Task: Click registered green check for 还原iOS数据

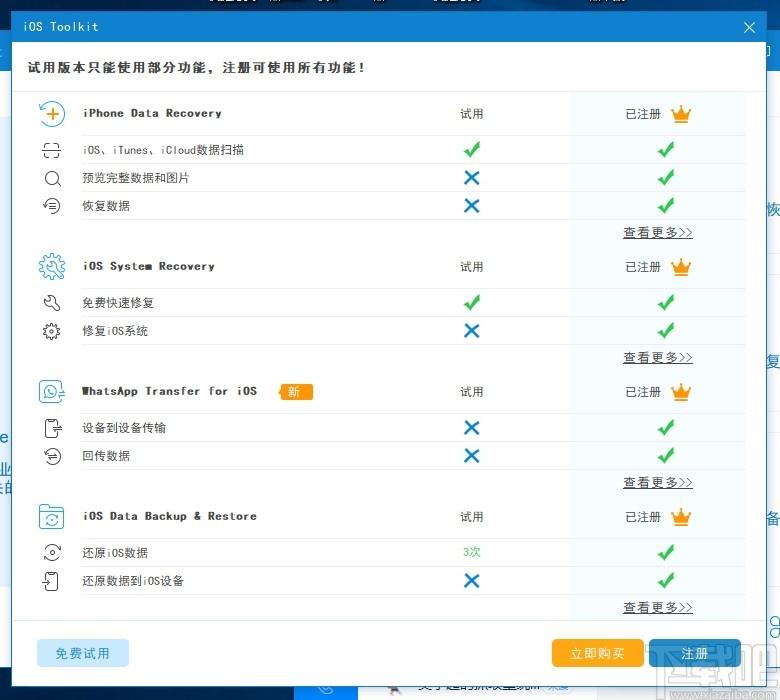Action: coord(666,552)
